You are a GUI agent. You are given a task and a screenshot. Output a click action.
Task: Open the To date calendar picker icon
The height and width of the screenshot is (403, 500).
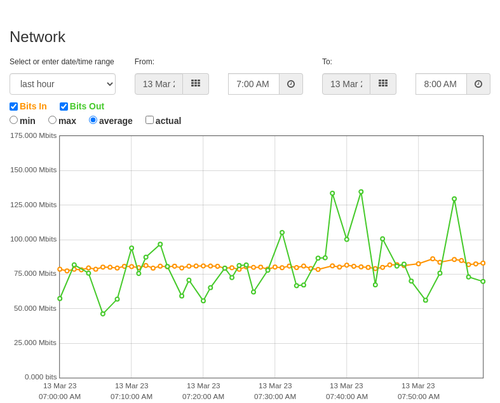pos(383,84)
